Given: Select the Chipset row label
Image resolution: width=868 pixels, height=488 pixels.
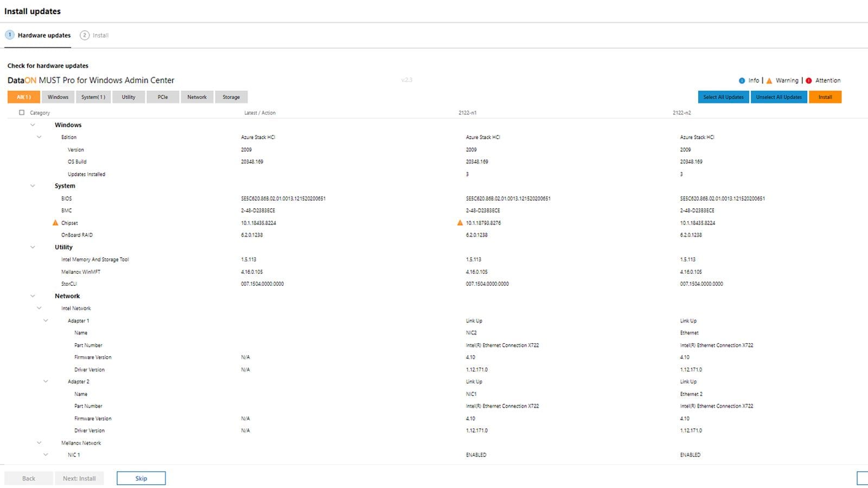Looking at the screenshot, I should 69,223.
